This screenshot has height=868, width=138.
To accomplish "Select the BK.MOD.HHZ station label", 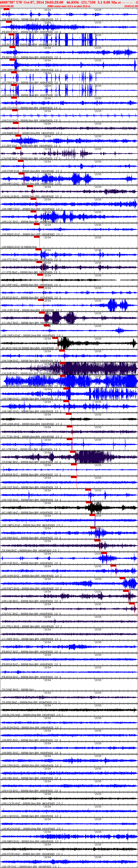I will coord(31,348).
